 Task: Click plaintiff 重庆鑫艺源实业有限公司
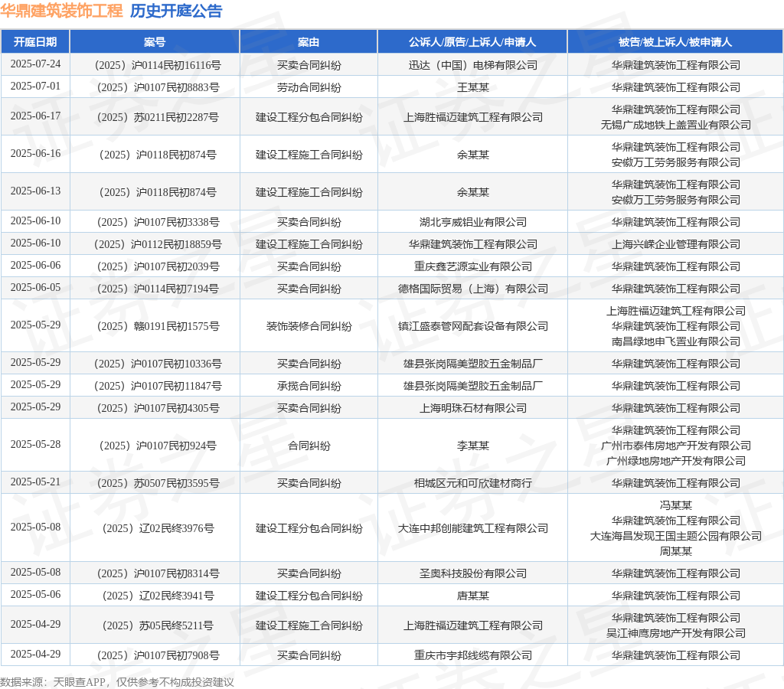(472, 266)
